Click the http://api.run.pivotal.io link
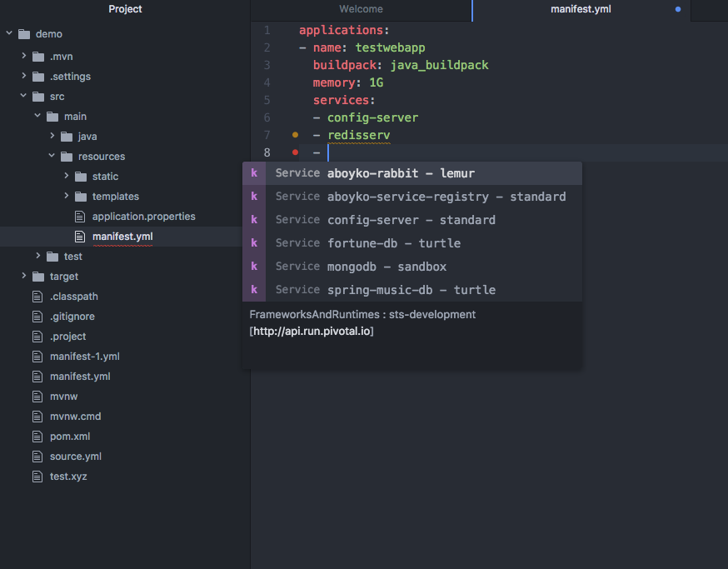Viewport: 728px width, 569px height. coord(312,332)
